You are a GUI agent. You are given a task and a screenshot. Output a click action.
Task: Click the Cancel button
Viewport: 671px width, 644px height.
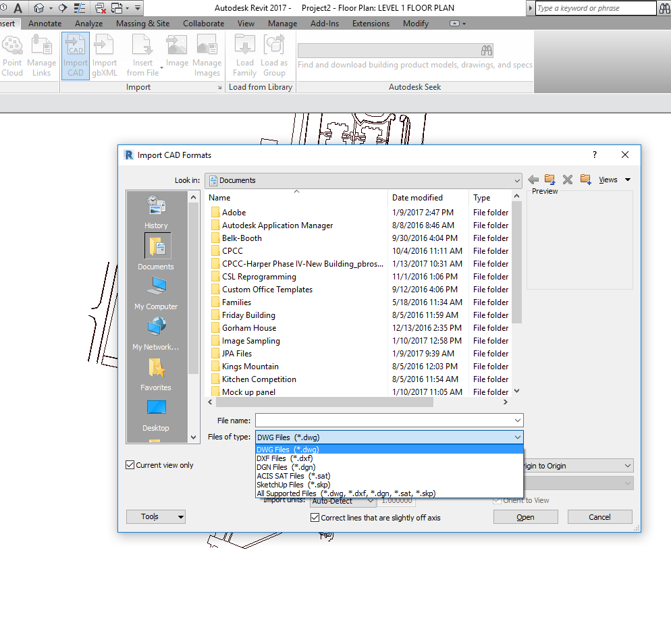599,517
